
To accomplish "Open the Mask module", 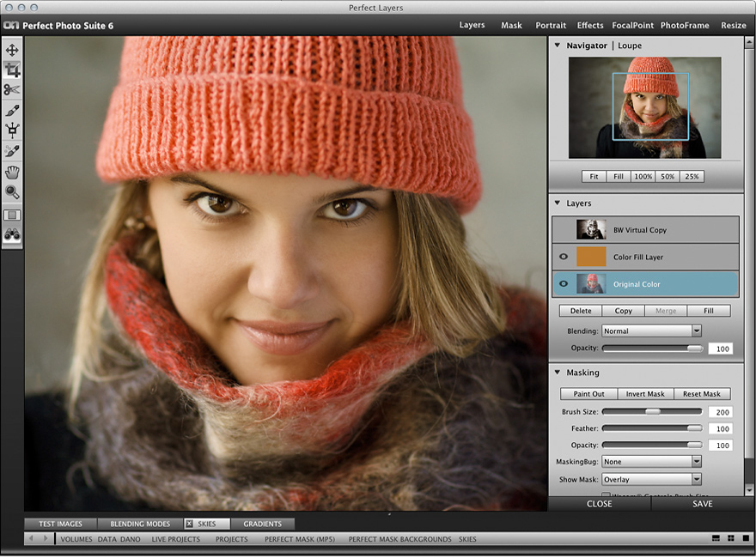I will (x=511, y=25).
